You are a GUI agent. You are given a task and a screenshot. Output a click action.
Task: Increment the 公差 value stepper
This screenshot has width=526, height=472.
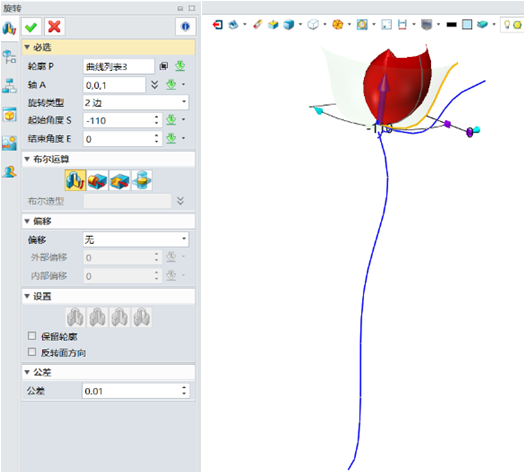184,387
